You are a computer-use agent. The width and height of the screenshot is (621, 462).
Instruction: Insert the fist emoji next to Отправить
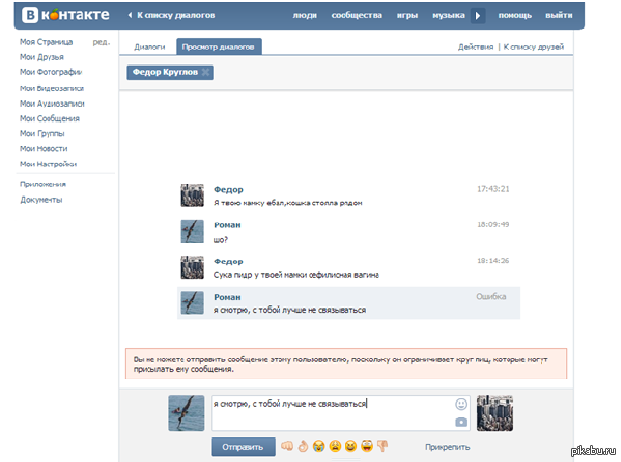[x=287, y=446]
